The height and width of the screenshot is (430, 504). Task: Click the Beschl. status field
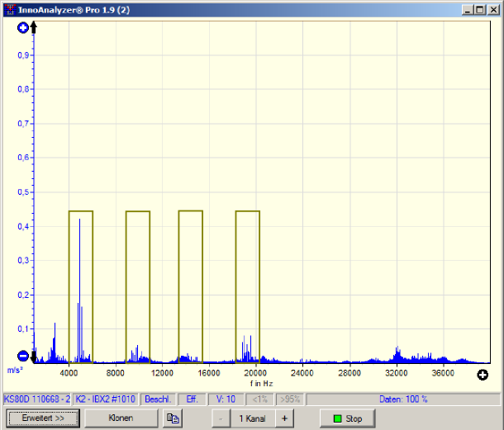tap(158, 399)
